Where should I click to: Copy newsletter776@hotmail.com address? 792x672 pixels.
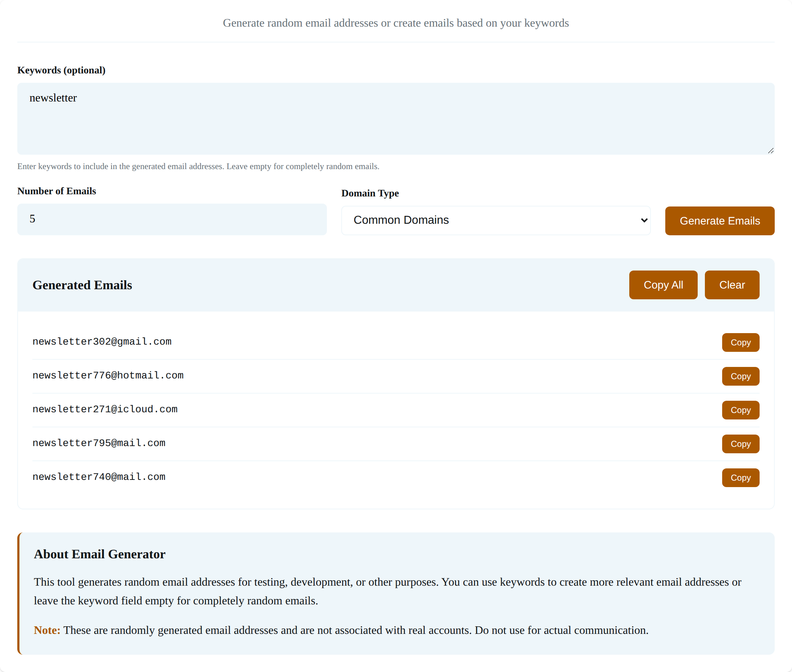[741, 376]
